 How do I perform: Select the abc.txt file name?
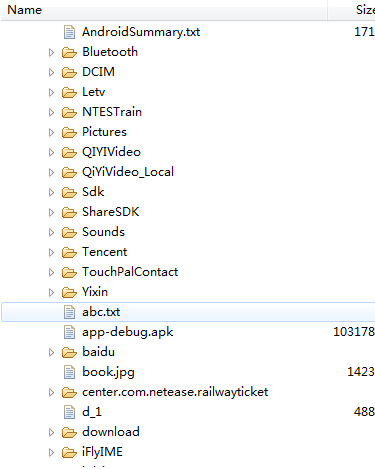101,312
